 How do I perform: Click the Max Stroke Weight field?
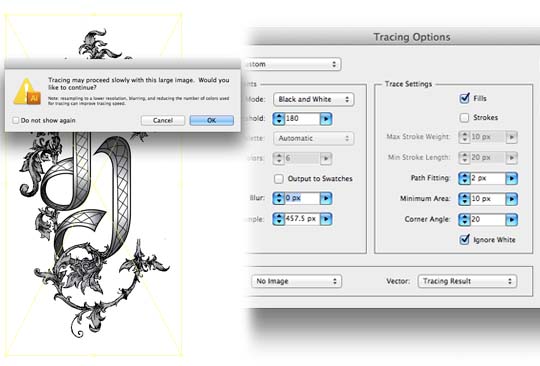[488, 137]
